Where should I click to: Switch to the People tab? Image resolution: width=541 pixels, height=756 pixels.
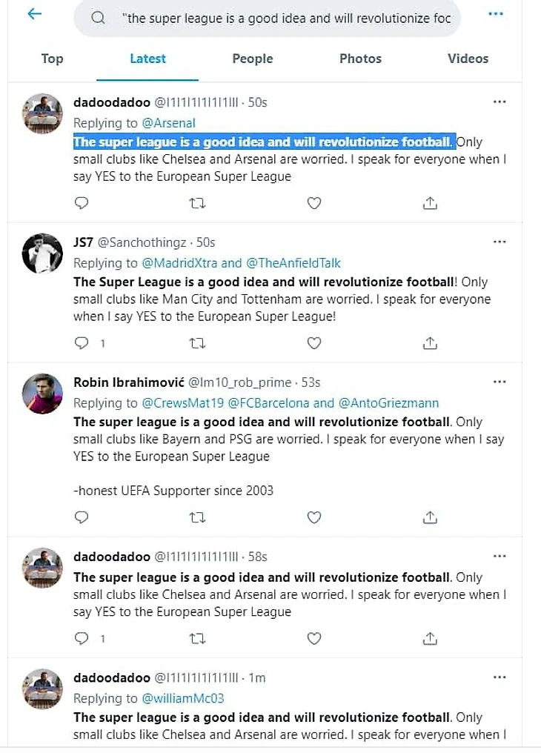coord(253,59)
